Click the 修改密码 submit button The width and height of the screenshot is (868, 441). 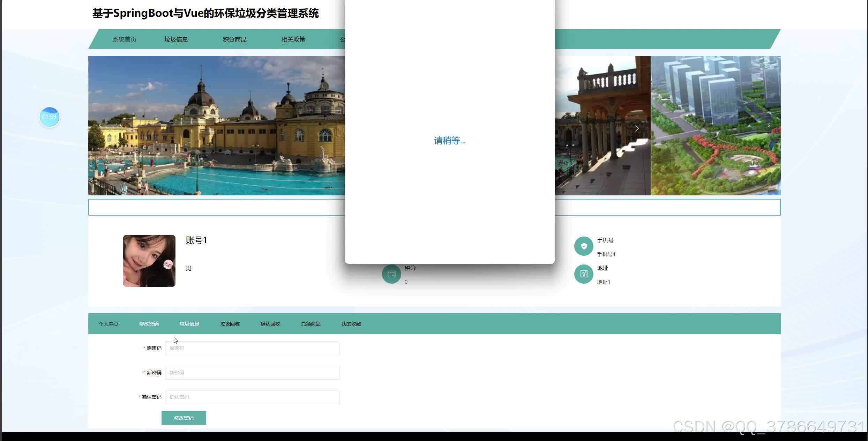point(184,418)
